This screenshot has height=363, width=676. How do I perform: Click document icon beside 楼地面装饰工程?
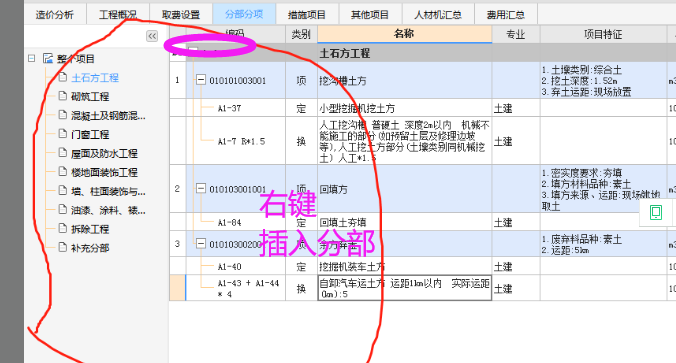click(x=63, y=172)
